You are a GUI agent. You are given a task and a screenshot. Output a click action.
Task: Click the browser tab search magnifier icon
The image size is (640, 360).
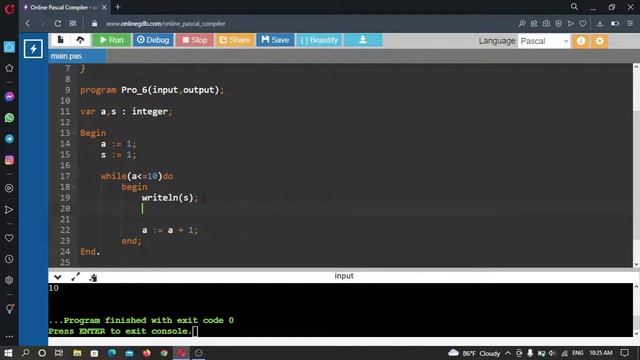pyautogui.click(x=574, y=7)
